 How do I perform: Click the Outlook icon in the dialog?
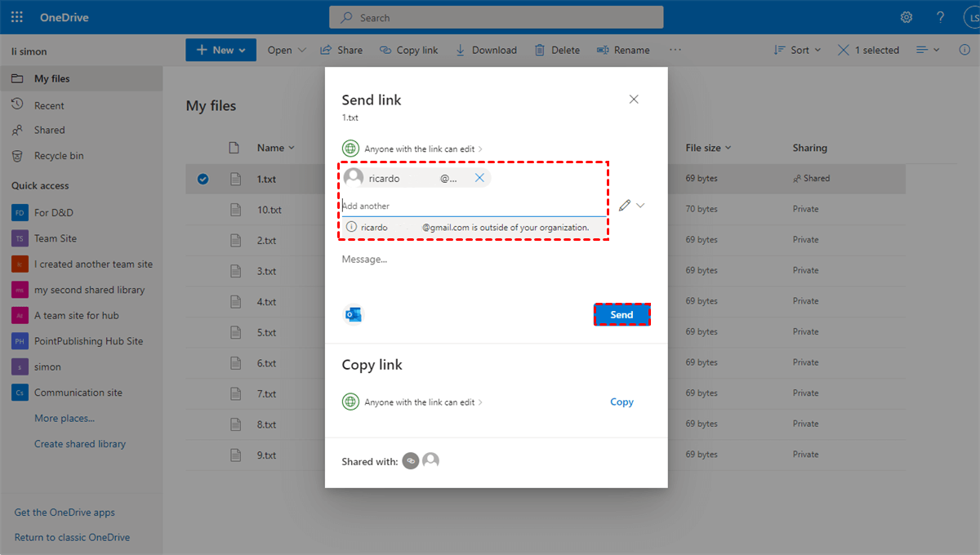pos(354,314)
